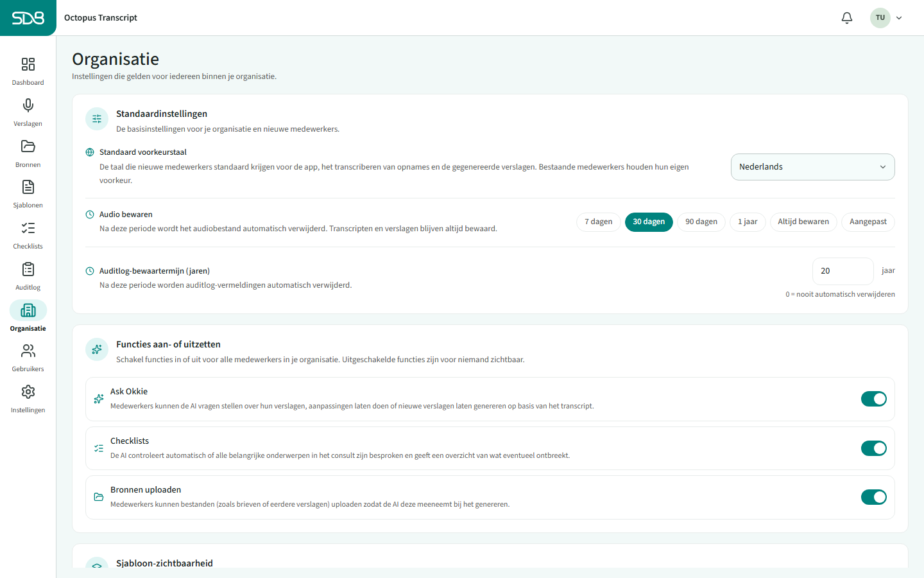Disable the Checklists feature toggle
The image size is (924, 578).
tap(874, 448)
